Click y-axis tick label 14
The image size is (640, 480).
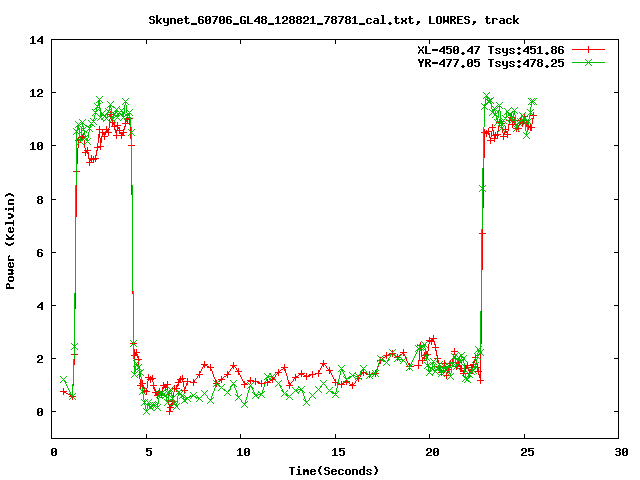tap(37, 40)
